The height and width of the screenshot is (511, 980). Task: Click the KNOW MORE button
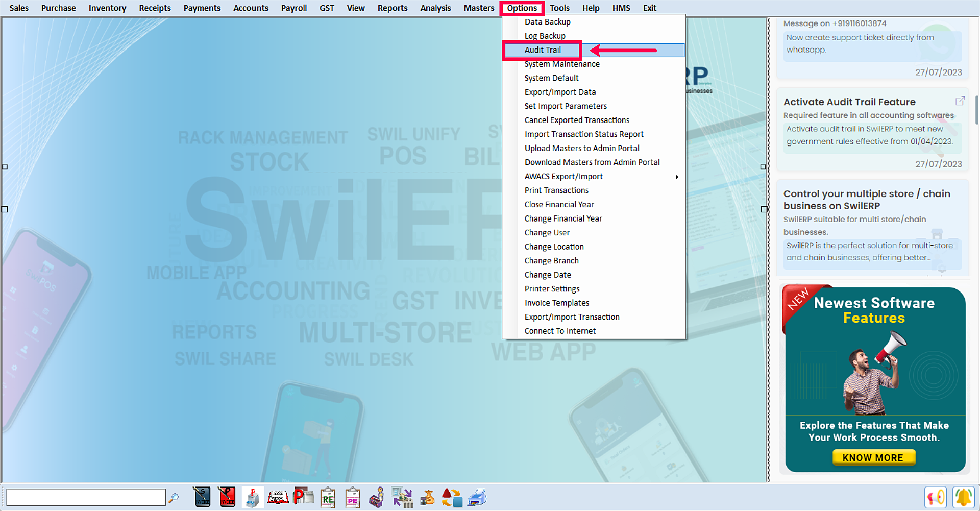click(x=873, y=457)
